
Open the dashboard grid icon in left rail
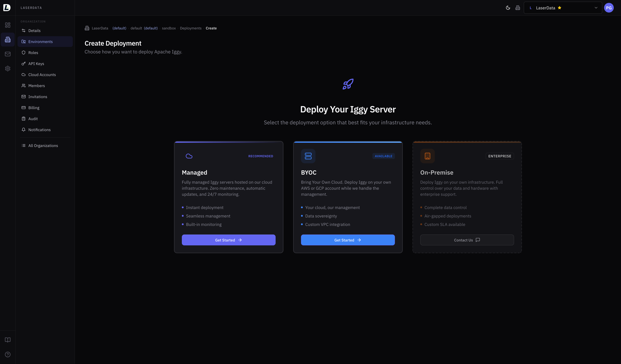pyautogui.click(x=8, y=25)
